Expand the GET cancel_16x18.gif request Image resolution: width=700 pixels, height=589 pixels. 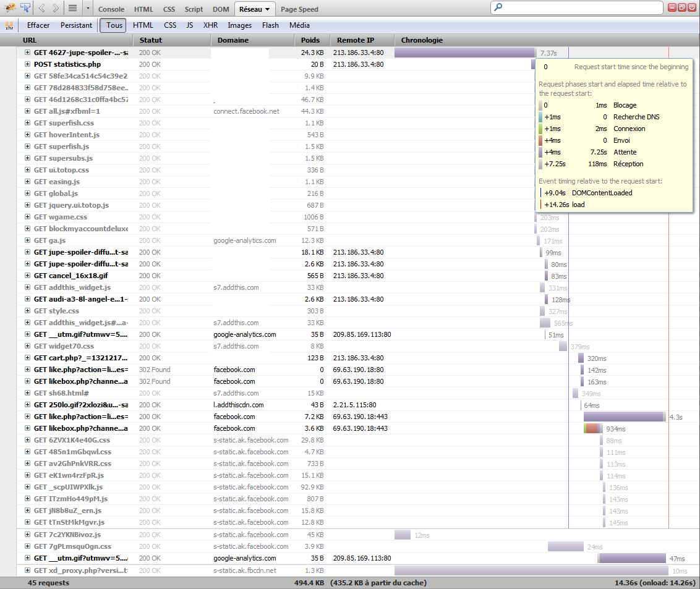28,276
